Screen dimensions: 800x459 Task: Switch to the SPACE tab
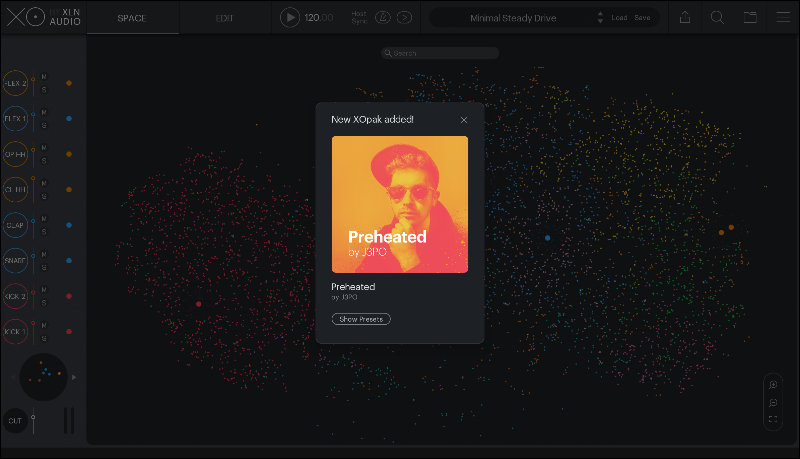132,18
